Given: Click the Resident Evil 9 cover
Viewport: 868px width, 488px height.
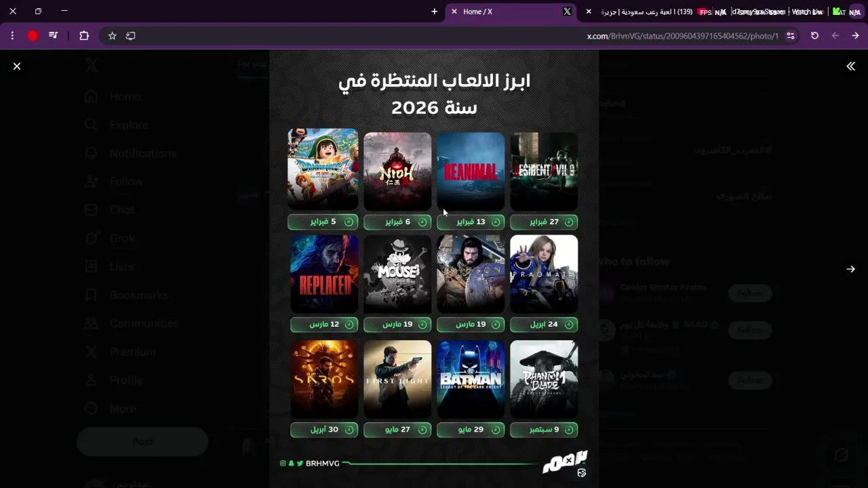Looking at the screenshot, I should (544, 171).
